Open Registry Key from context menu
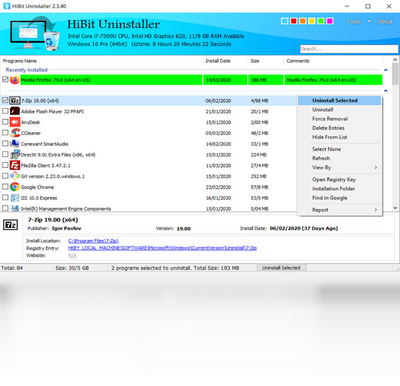 [339, 179]
